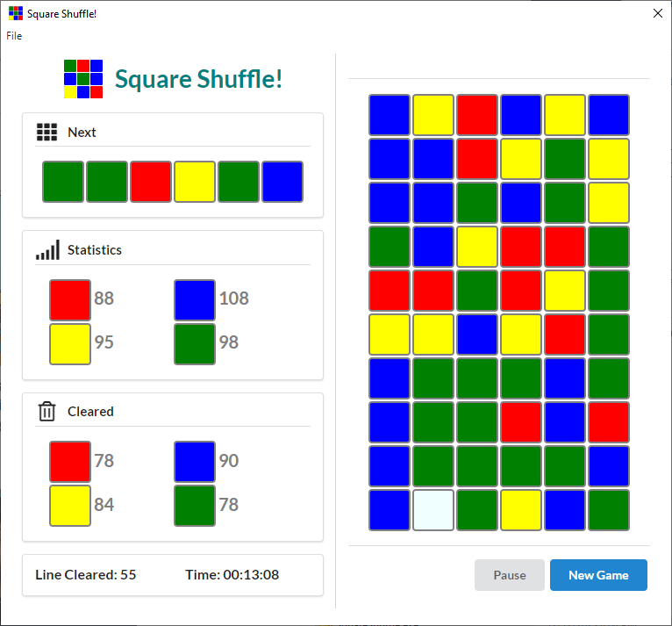Start a New Game
672x626 pixels.
pos(598,575)
